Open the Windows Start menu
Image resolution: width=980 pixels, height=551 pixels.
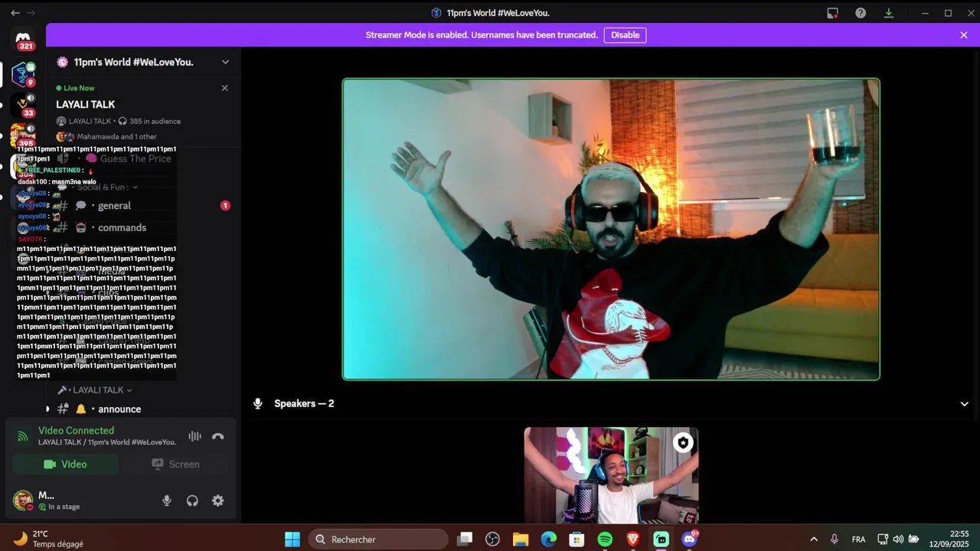click(292, 540)
